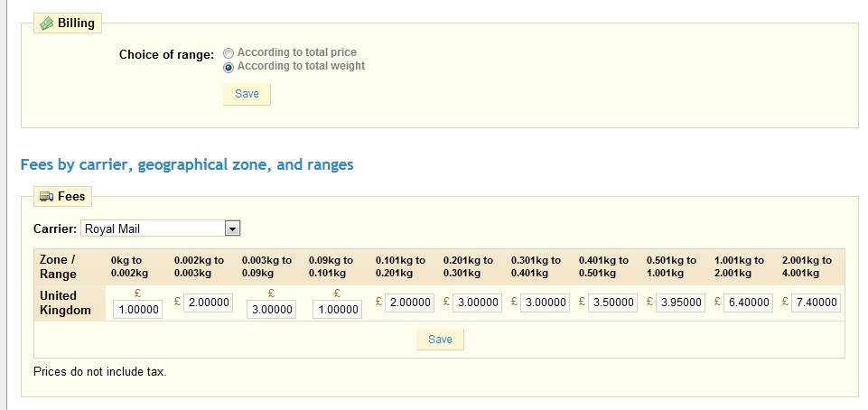Click the According to total price label
The height and width of the screenshot is (410, 868).
point(296,53)
